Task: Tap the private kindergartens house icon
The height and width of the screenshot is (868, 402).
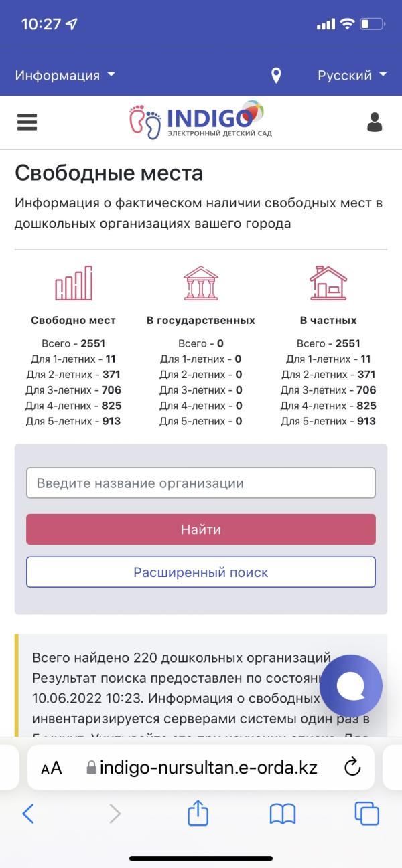Action: click(x=328, y=283)
